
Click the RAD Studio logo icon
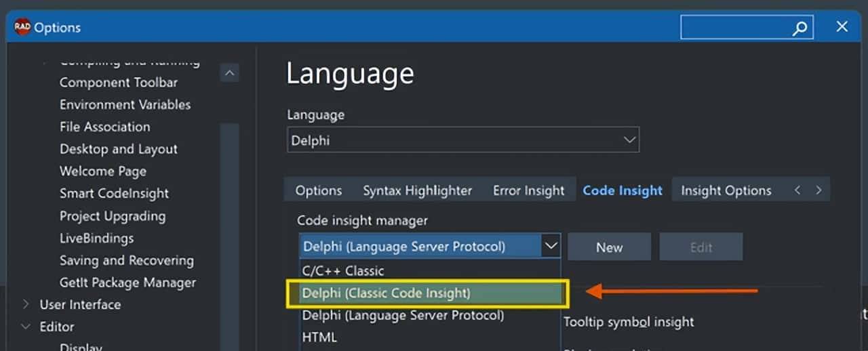[22, 27]
